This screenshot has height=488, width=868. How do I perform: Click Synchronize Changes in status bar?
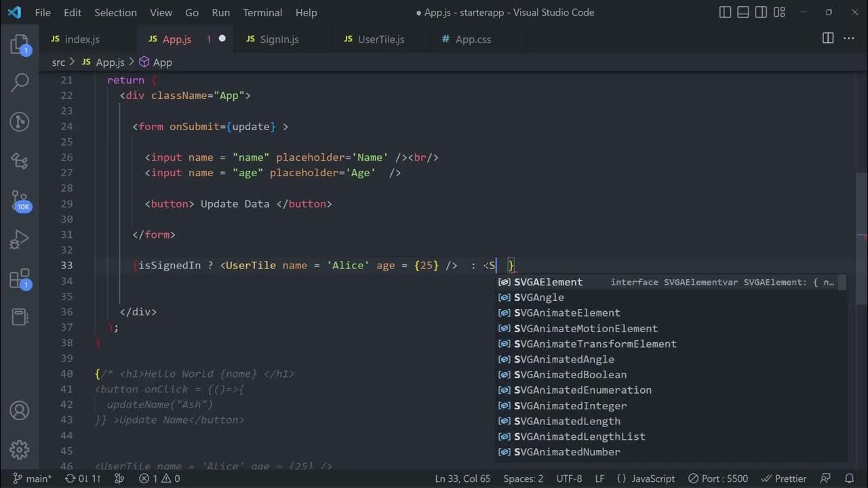click(x=83, y=479)
